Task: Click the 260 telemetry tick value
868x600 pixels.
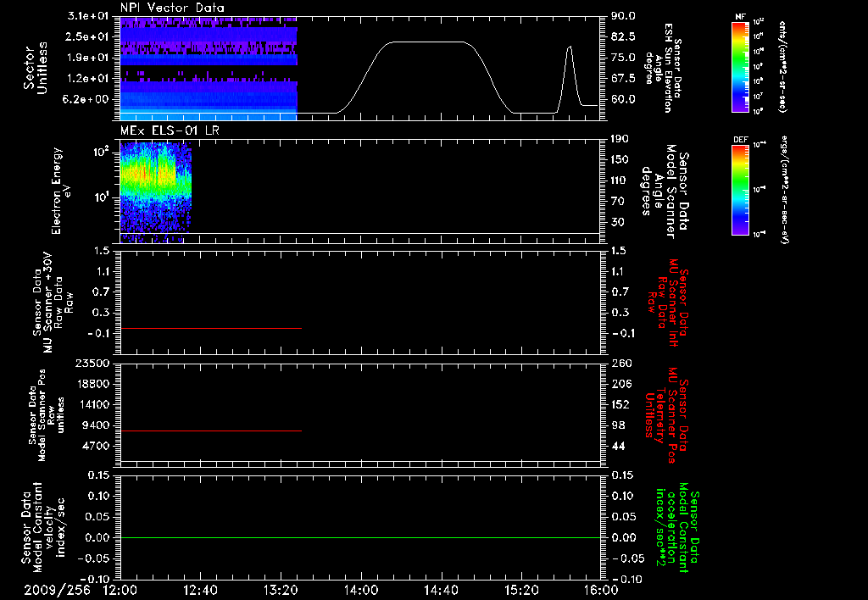Action: pyautogui.click(x=620, y=363)
